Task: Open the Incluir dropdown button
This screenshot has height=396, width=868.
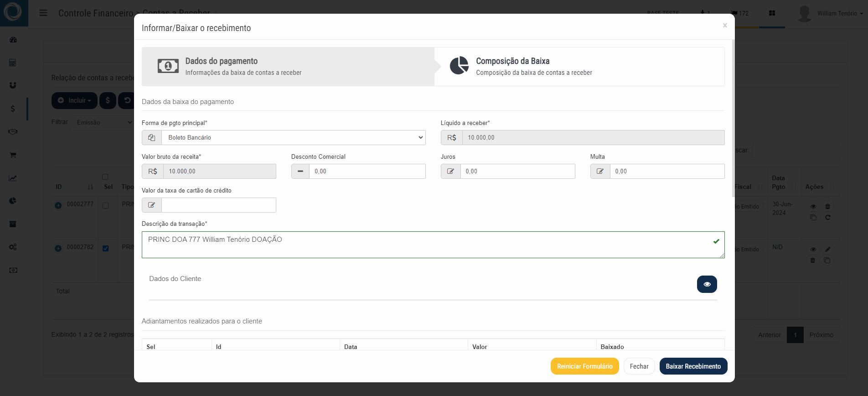Action: click(74, 100)
